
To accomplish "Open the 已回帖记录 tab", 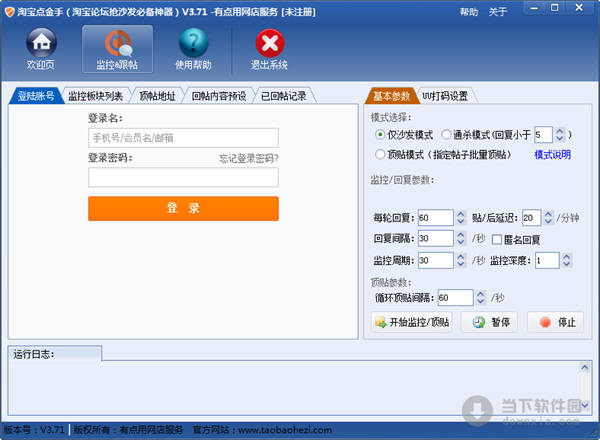I will tap(284, 96).
